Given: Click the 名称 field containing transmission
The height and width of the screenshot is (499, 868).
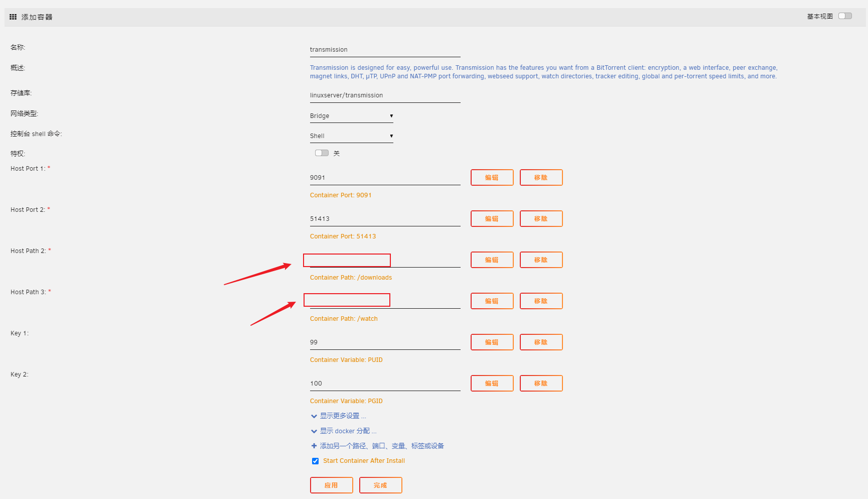Looking at the screenshot, I should 385,50.
